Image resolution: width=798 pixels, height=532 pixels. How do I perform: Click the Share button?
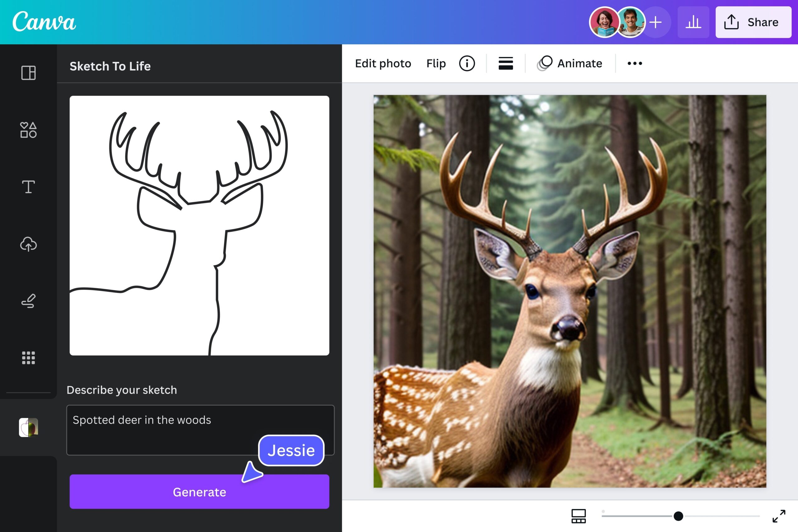[753, 22]
